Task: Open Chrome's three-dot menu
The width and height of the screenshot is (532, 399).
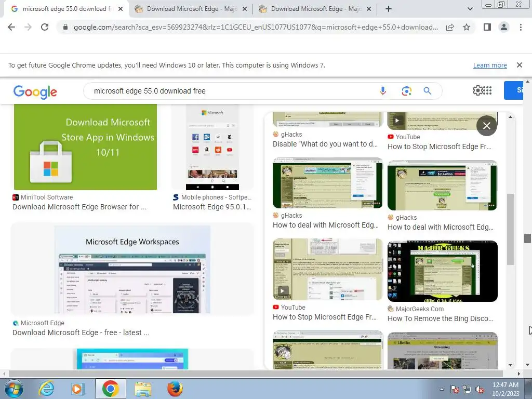Action: coord(521,27)
